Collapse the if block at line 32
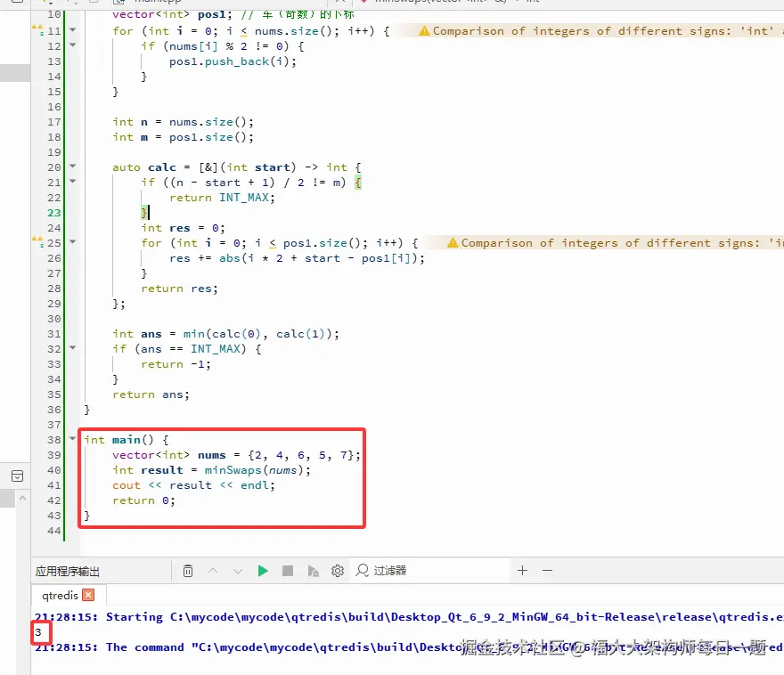This screenshot has height=675, width=784. click(72, 348)
